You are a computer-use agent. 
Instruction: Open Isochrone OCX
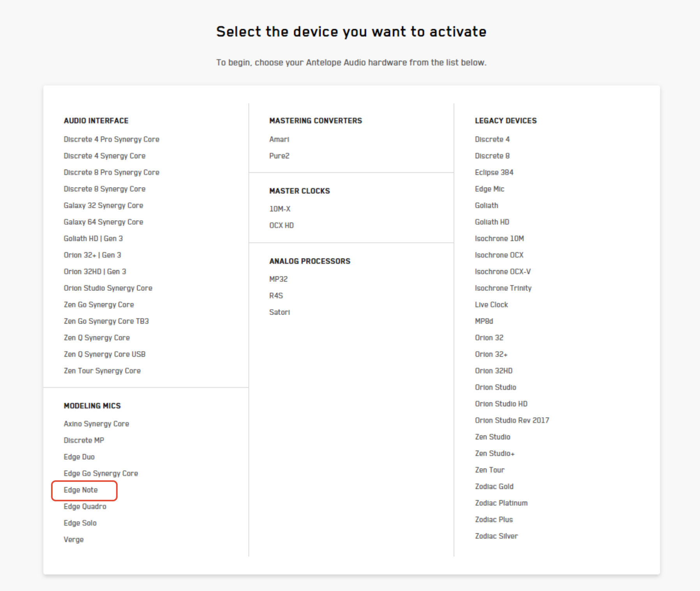tap(499, 255)
